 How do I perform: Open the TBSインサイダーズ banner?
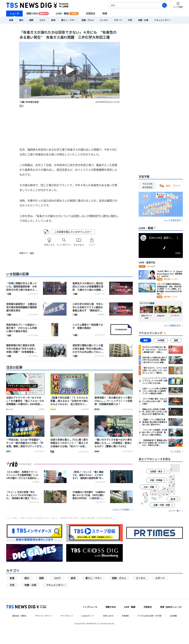[x=35, y=533]
